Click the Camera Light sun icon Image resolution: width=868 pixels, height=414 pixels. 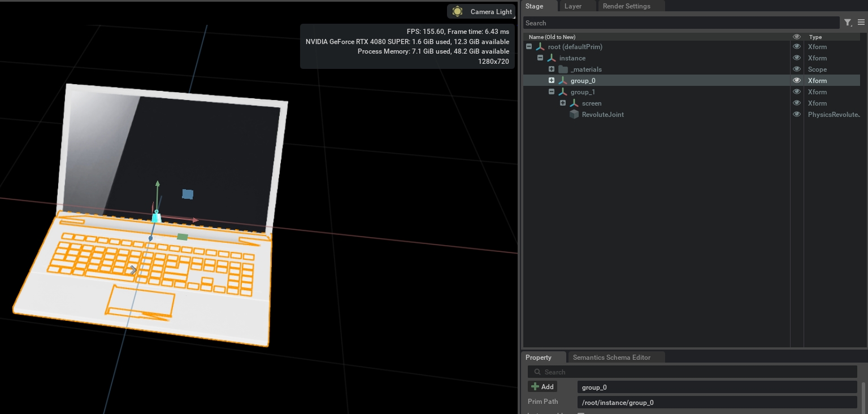click(x=458, y=12)
